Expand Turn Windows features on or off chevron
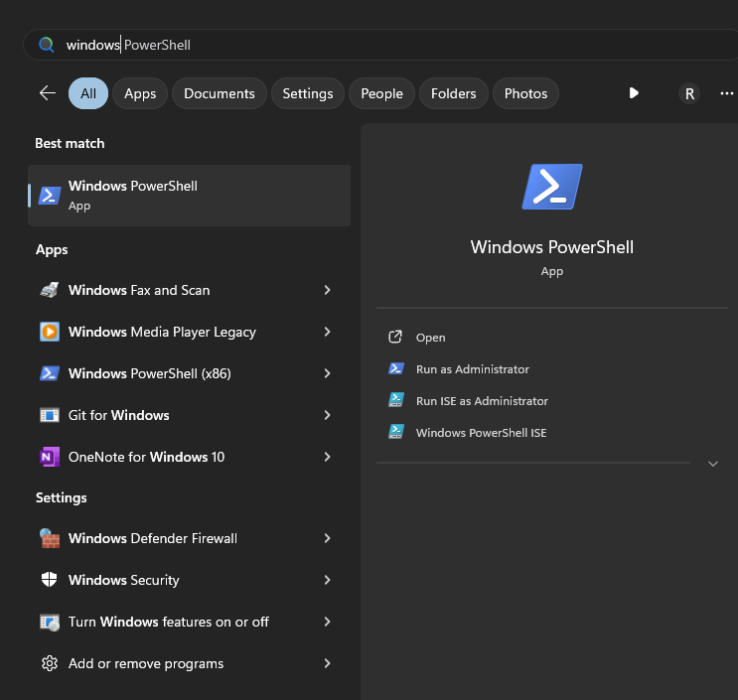Viewport: 738px width, 700px height. [x=327, y=622]
